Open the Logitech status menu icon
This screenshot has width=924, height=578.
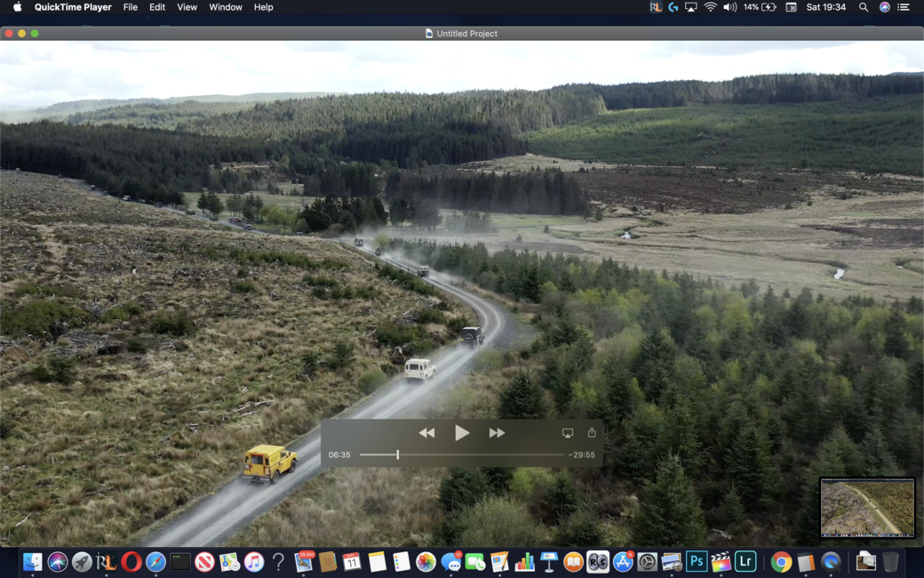673,7
